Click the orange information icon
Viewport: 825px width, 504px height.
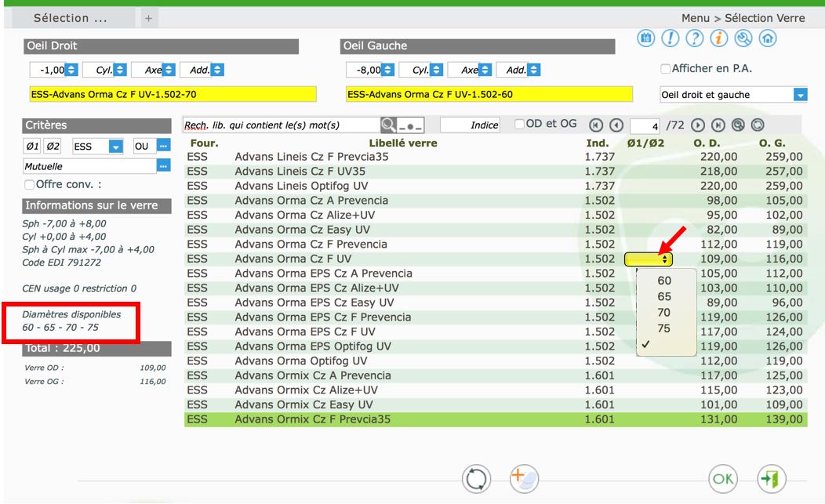(x=718, y=38)
